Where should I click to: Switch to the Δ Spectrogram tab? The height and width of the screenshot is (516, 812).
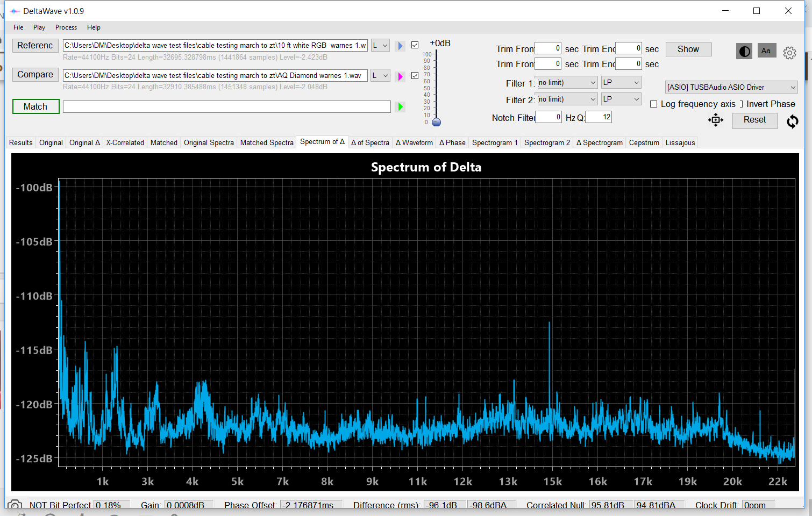point(599,142)
